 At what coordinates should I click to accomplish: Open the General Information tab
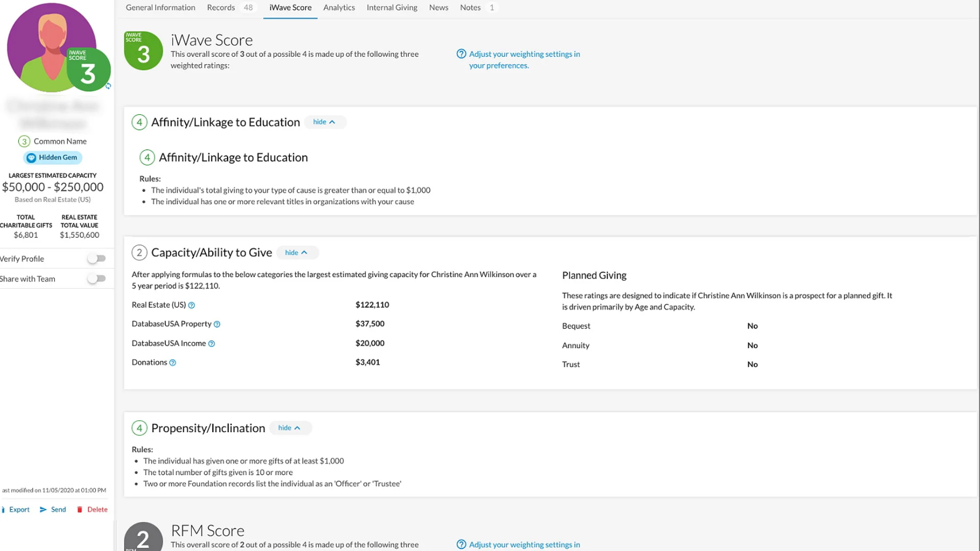pyautogui.click(x=160, y=8)
